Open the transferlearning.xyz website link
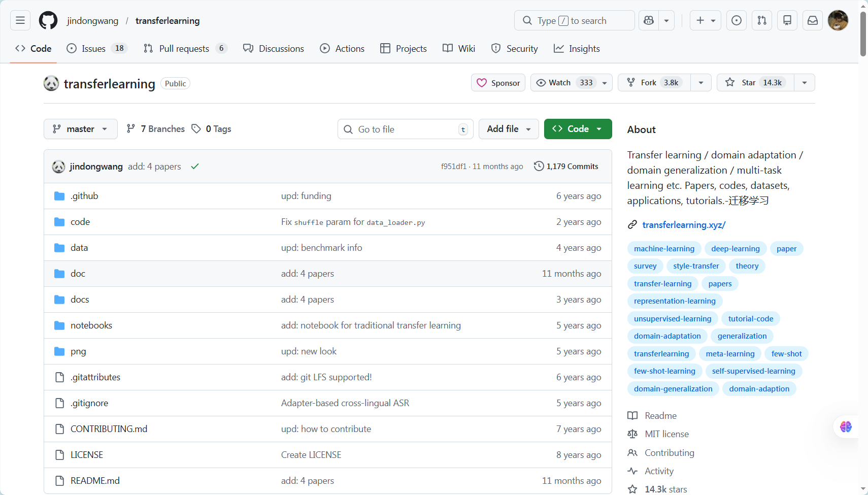The image size is (868, 495). [684, 224]
